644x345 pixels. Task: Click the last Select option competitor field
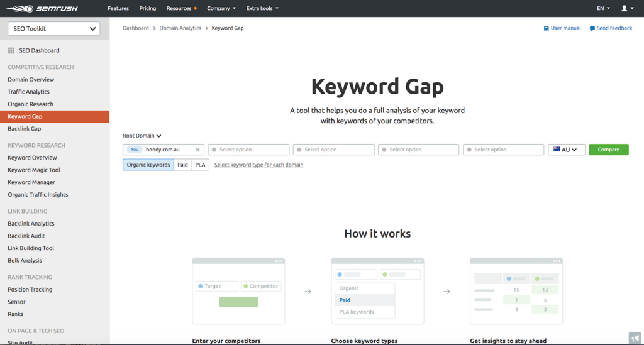[x=503, y=150]
